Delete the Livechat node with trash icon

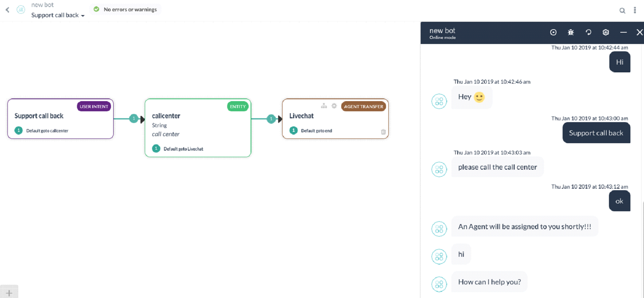click(x=383, y=132)
